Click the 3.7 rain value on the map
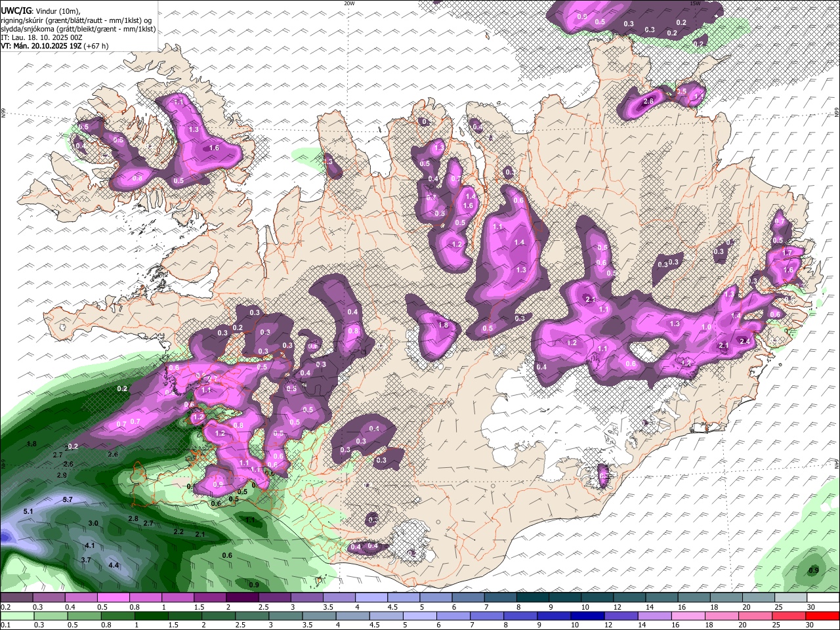The image size is (840, 630). (86, 560)
